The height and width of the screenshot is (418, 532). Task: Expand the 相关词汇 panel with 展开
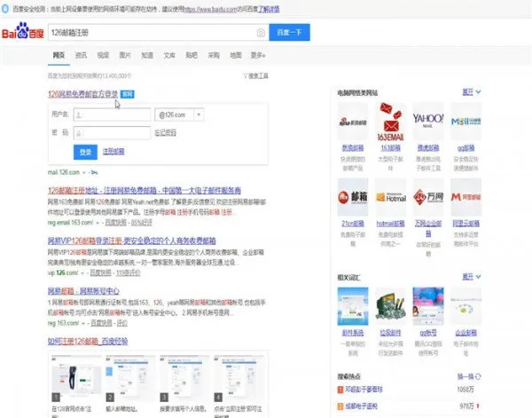point(472,277)
